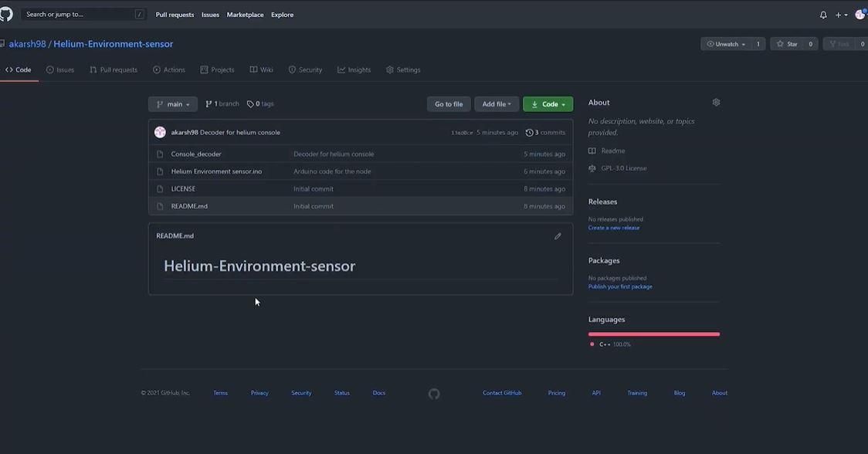Click the footer GitHub mark icon
The height and width of the screenshot is (454, 868).
pyautogui.click(x=434, y=394)
